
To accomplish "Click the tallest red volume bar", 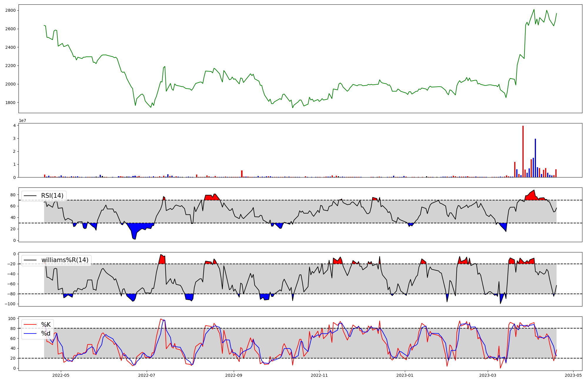I will (523, 151).
